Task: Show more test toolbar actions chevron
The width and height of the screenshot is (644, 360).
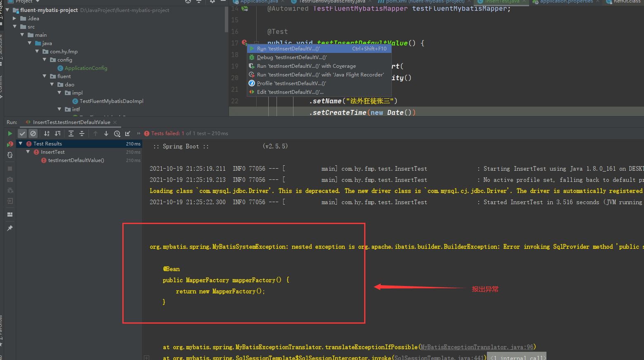Action: coord(138,133)
